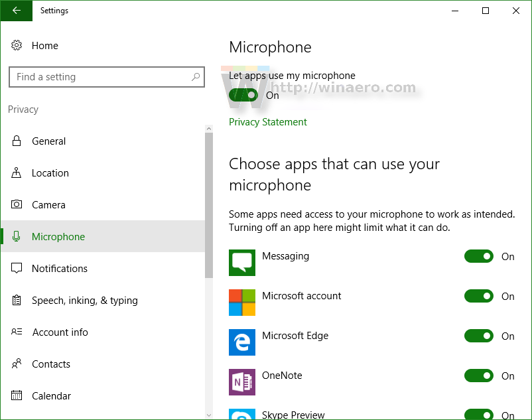The image size is (532, 420).
Task: Click the Microsoft account logo icon
Action: coord(242,303)
